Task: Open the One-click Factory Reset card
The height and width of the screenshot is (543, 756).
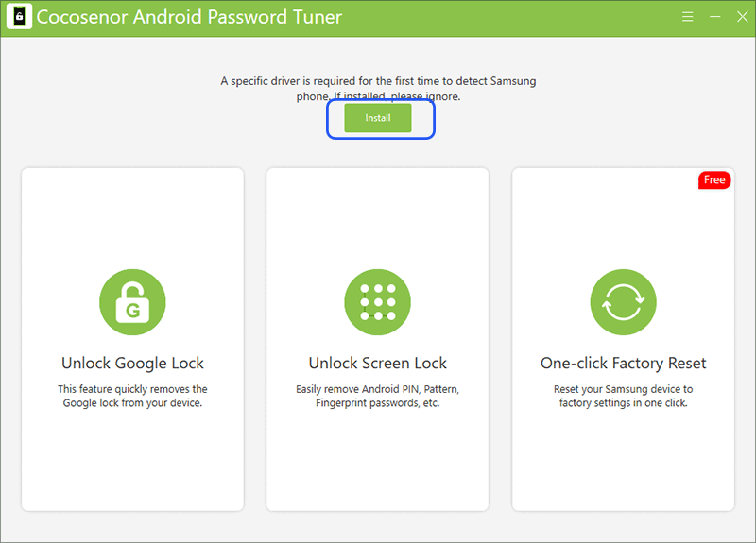Action: pos(623,339)
